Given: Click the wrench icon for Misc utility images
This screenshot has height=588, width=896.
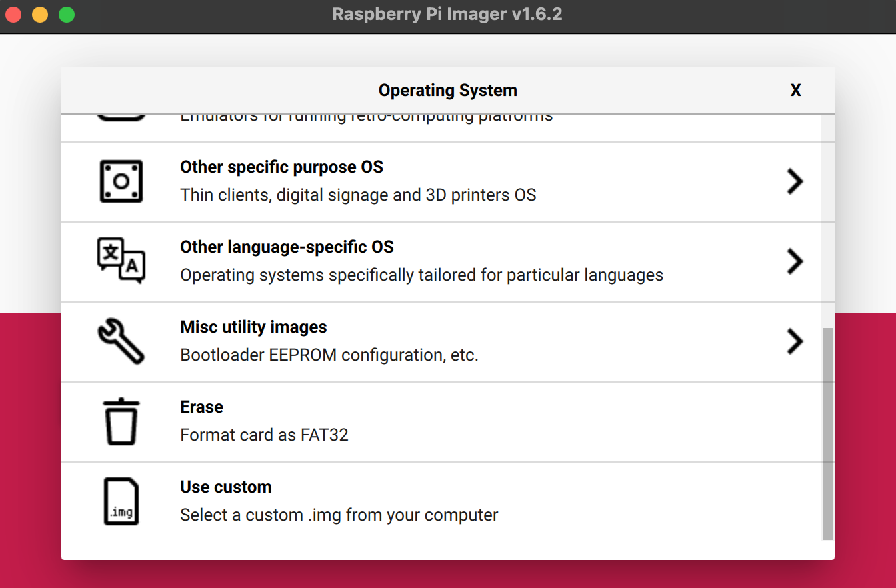Looking at the screenshot, I should [x=121, y=341].
